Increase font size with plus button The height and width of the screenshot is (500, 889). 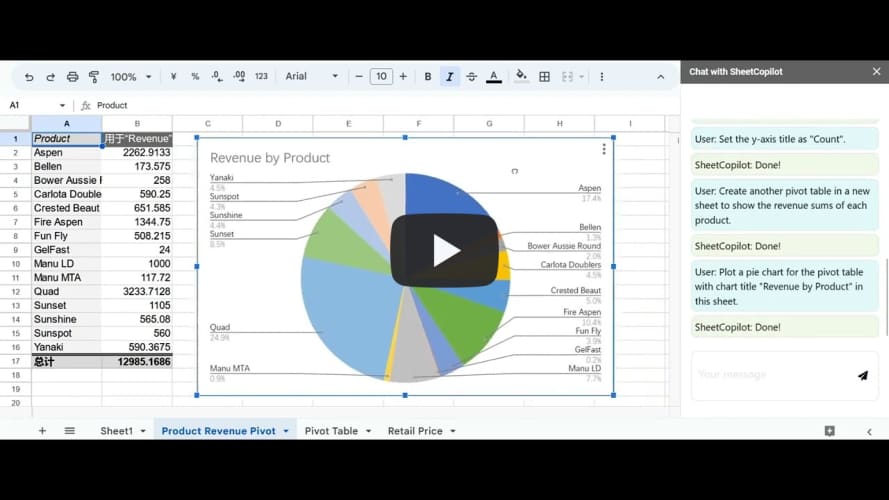click(x=403, y=77)
